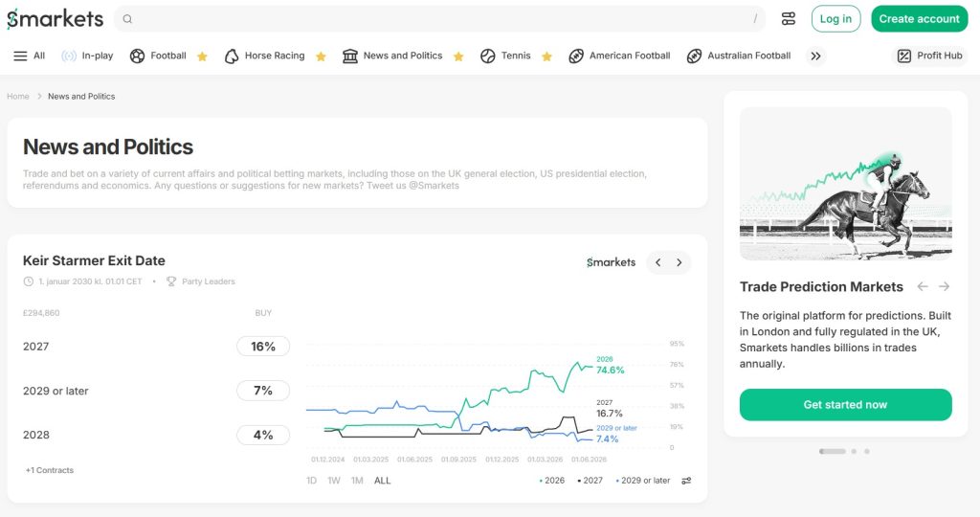Go to the previous promo slide arrow
Image resolution: width=980 pixels, height=517 pixels.
click(923, 286)
